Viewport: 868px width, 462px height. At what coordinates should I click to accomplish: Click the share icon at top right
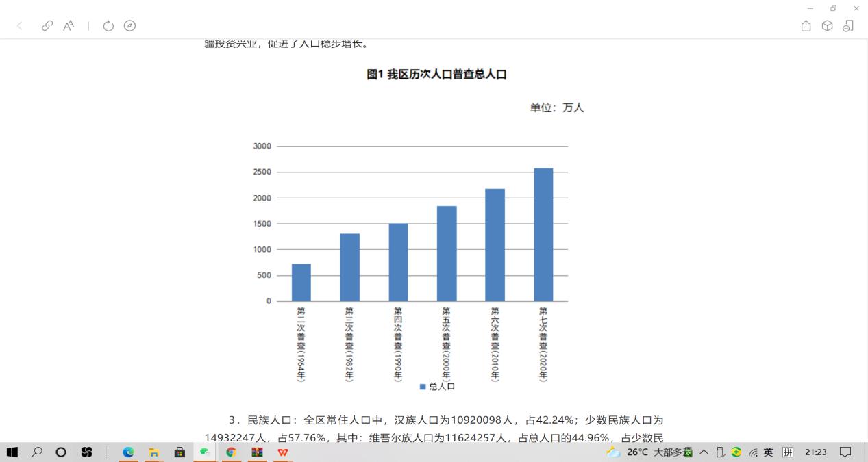[806, 26]
